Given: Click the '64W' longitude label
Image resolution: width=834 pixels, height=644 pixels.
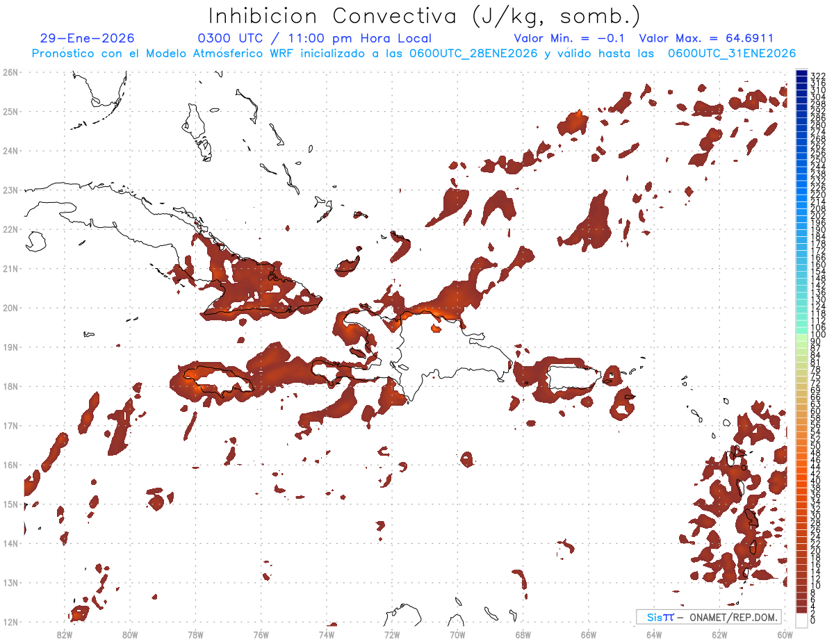Looking at the screenshot, I should (654, 634).
